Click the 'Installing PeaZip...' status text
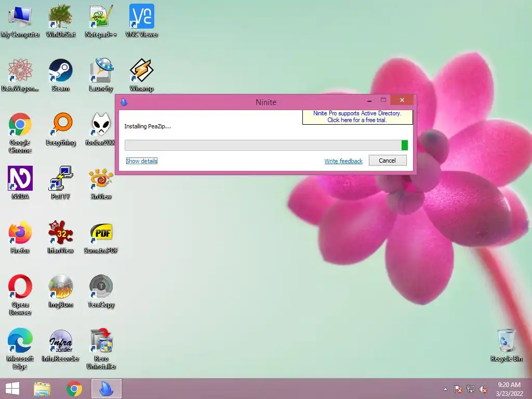The height and width of the screenshot is (399, 532). (x=148, y=126)
